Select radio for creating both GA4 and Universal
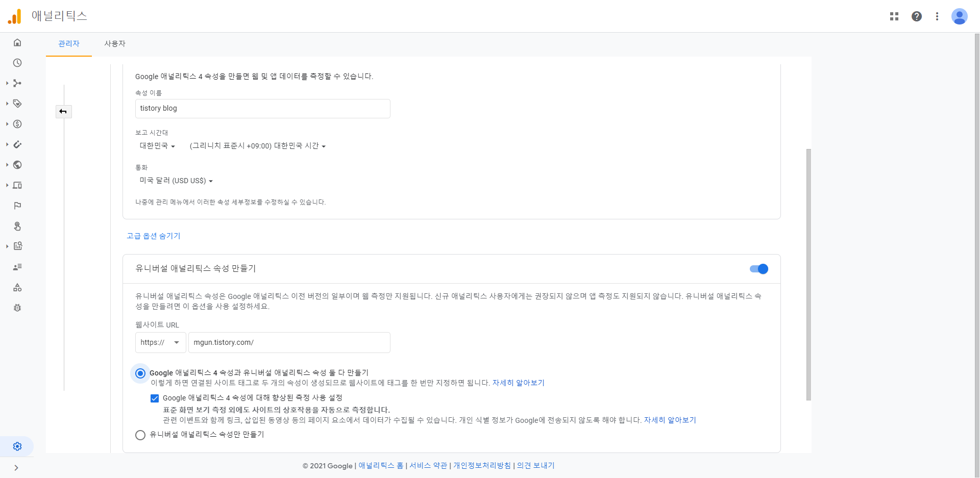980x478 pixels. coord(140,373)
